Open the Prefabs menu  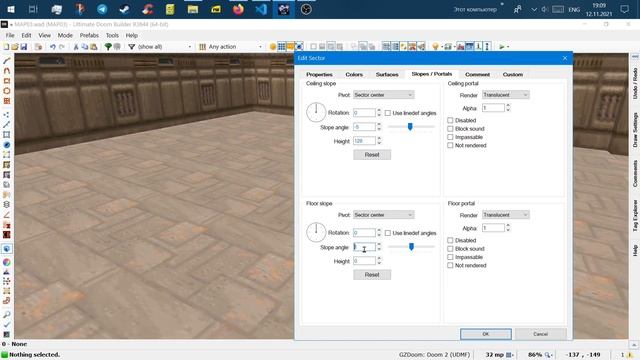point(89,36)
